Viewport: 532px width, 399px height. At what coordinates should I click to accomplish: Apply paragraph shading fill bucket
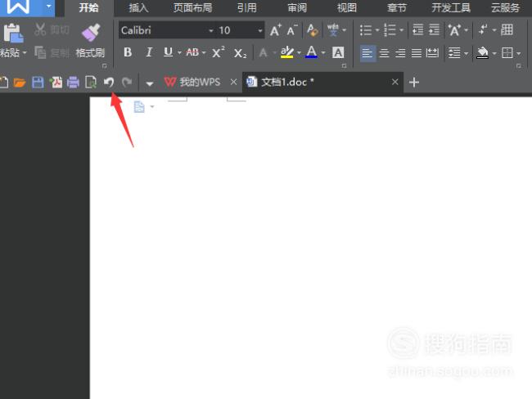pyautogui.click(x=482, y=53)
